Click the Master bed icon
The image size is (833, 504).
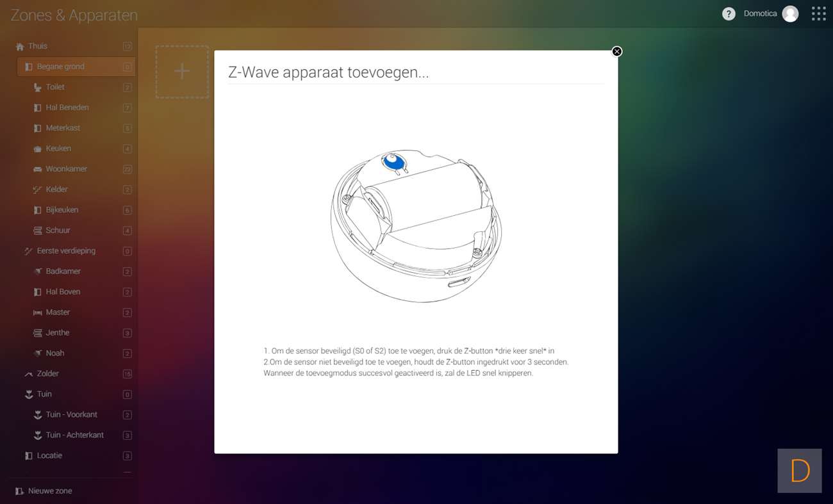tap(37, 313)
